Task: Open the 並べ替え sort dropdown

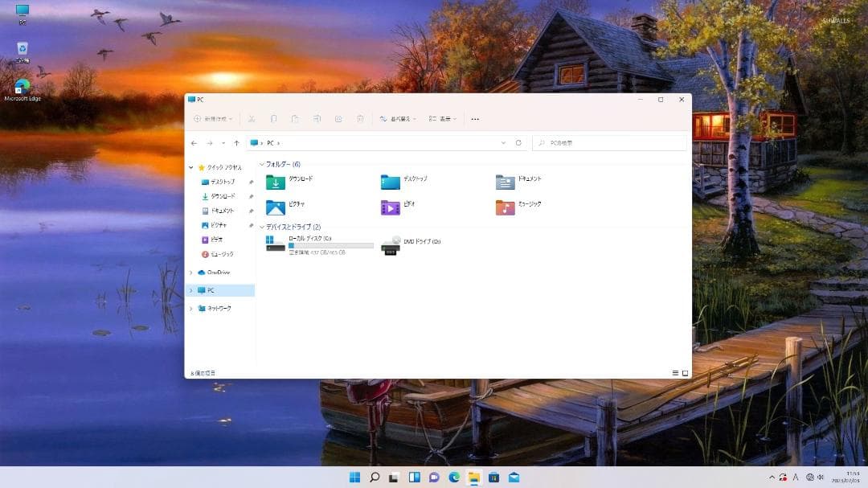Action: tap(399, 118)
